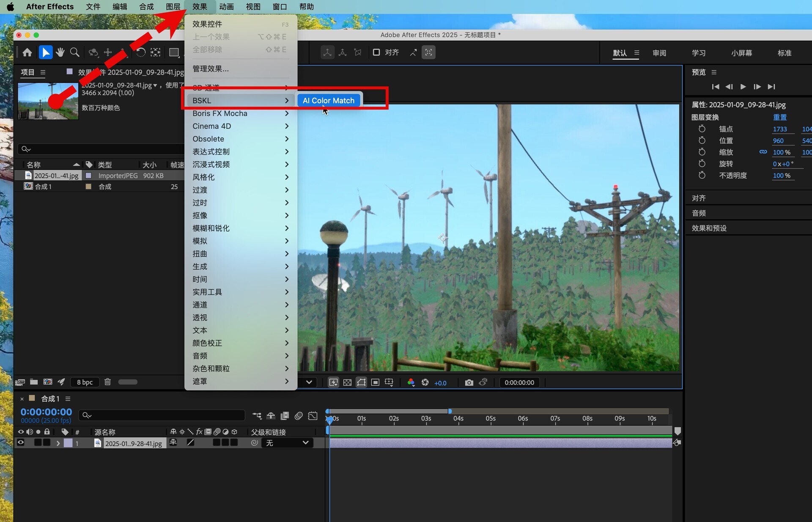Jump to first frame in Preview panel
The height and width of the screenshot is (522, 812).
[x=715, y=87]
